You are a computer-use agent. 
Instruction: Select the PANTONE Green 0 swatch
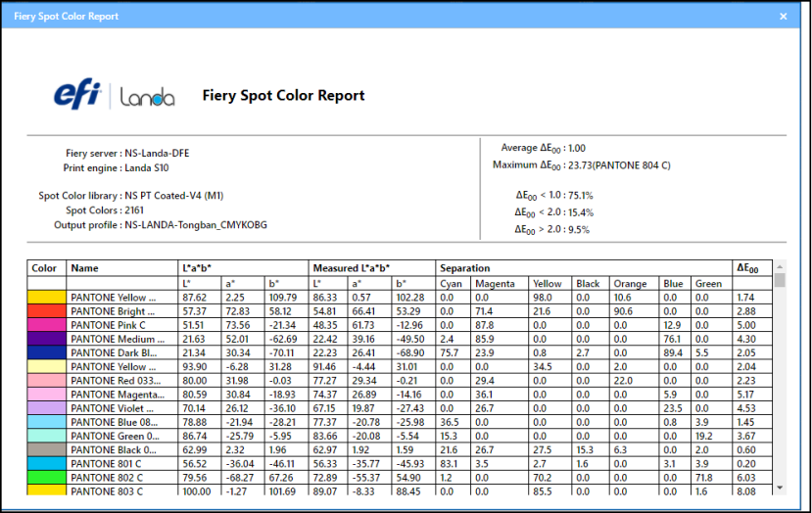click(x=46, y=436)
